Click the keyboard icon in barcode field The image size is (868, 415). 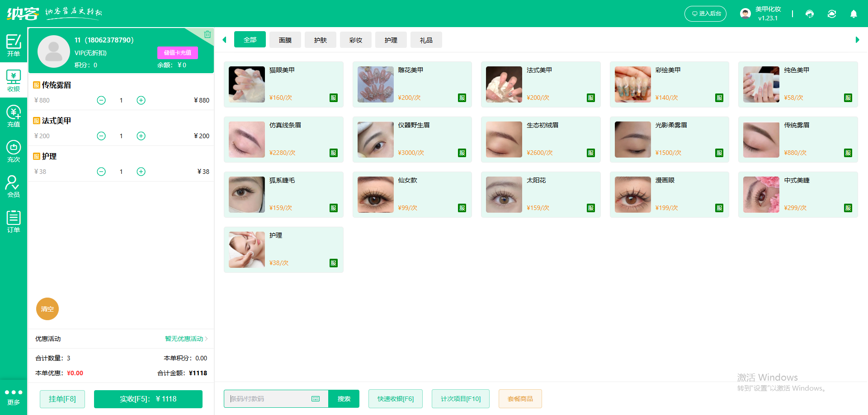pyautogui.click(x=316, y=399)
